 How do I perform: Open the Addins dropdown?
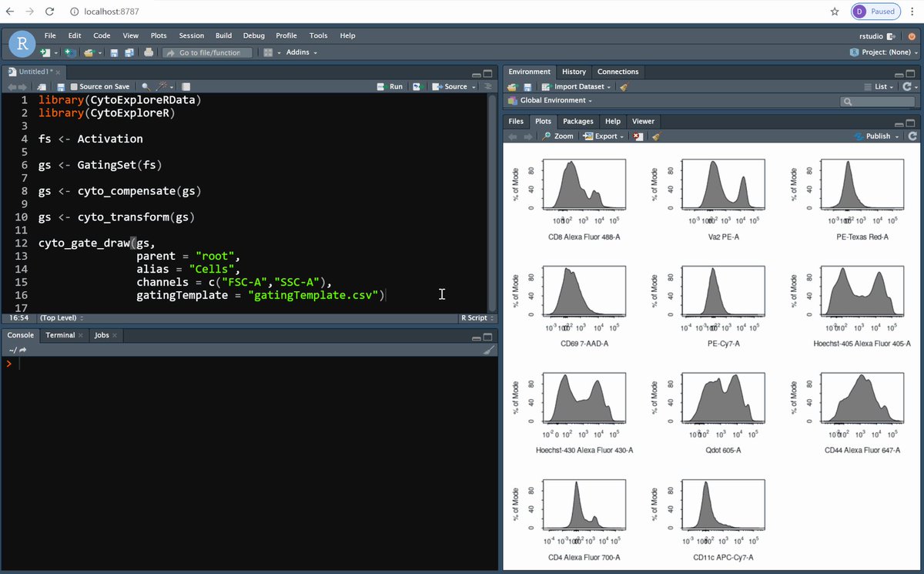click(x=302, y=52)
